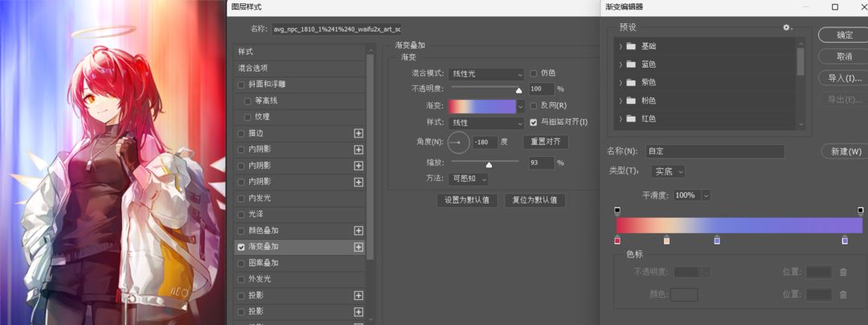Toggle the 反向(R) reverse checkbox

click(534, 105)
